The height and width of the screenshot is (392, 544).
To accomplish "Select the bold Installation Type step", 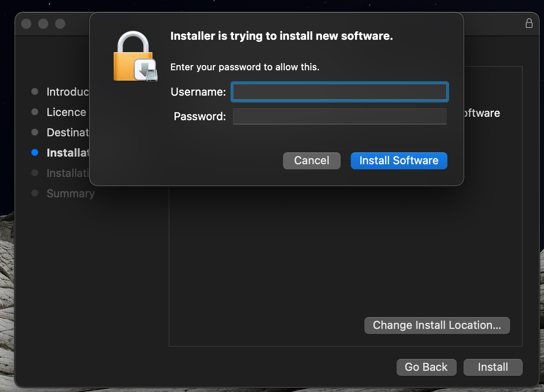I will [68, 153].
